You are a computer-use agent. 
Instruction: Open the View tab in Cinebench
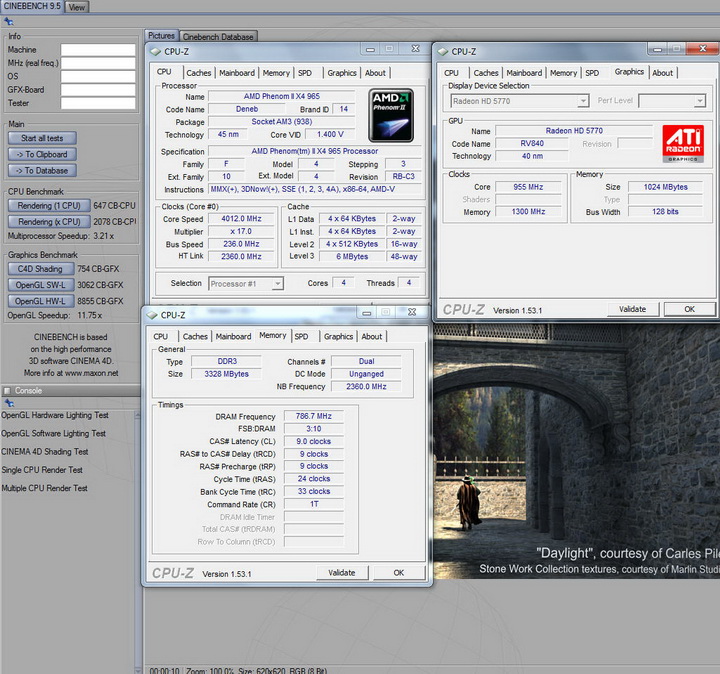(77, 7)
